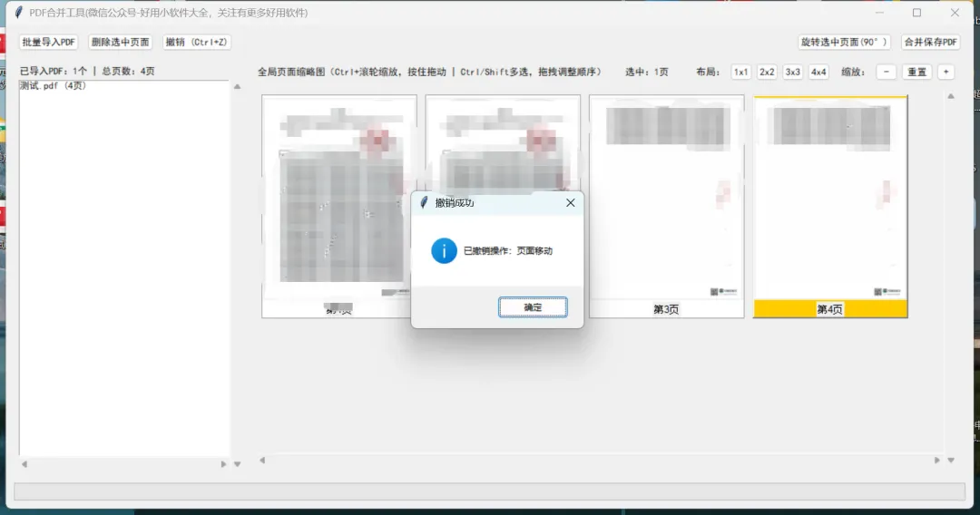Click 合并保存PDF button
The image size is (980, 515).
pos(930,42)
